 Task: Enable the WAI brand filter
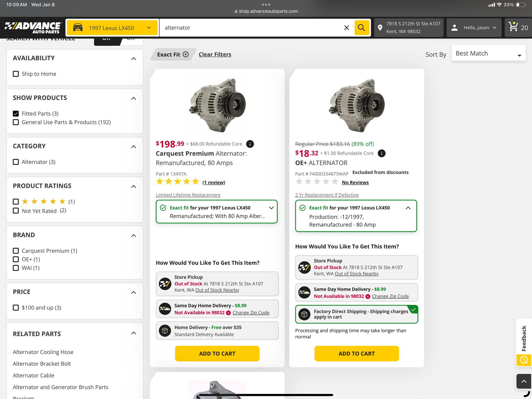16,268
